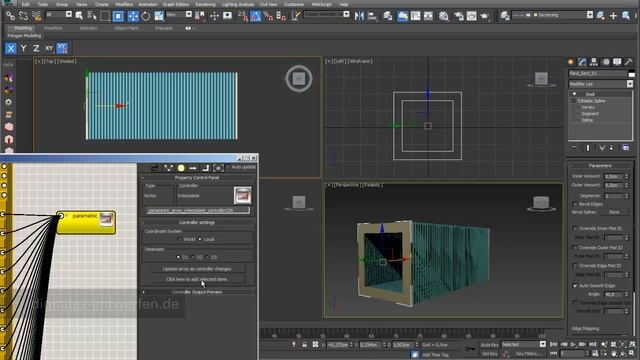The image size is (640, 360).
Task: Click the object color swatch beside name field
Action: [x=631, y=74]
